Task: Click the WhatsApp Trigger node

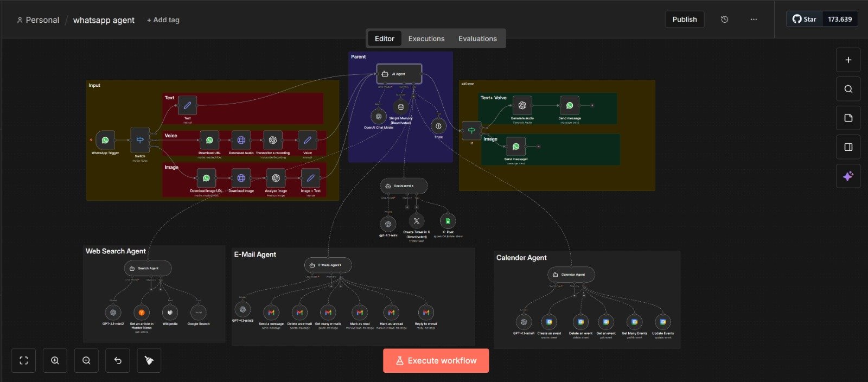Action: point(105,141)
